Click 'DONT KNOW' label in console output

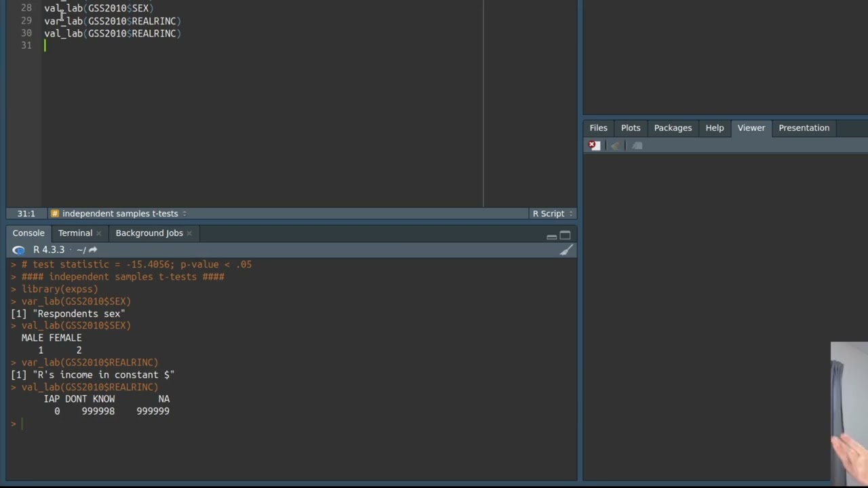pos(90,399)
